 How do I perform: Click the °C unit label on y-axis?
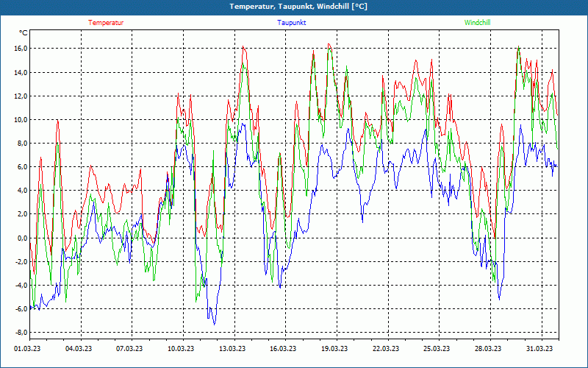click(x=24, y=33)
